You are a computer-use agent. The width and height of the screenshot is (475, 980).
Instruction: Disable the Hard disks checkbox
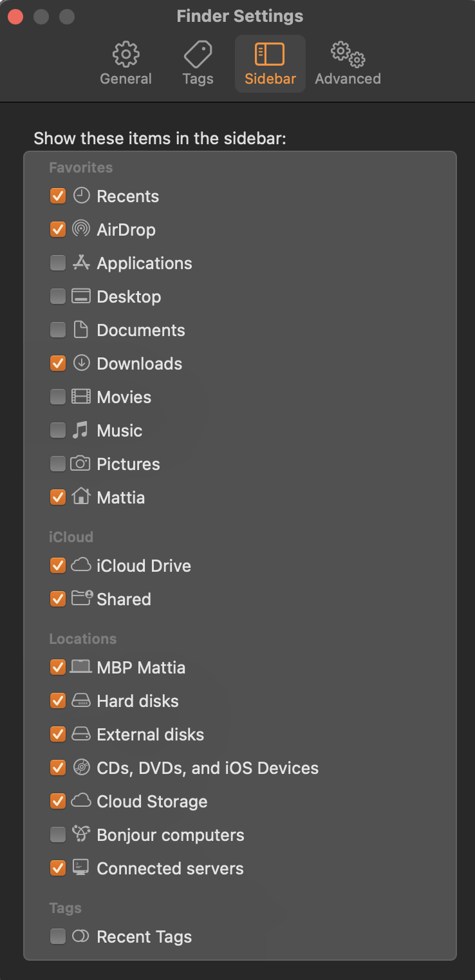pyautogui.click(x=58, y=701)
